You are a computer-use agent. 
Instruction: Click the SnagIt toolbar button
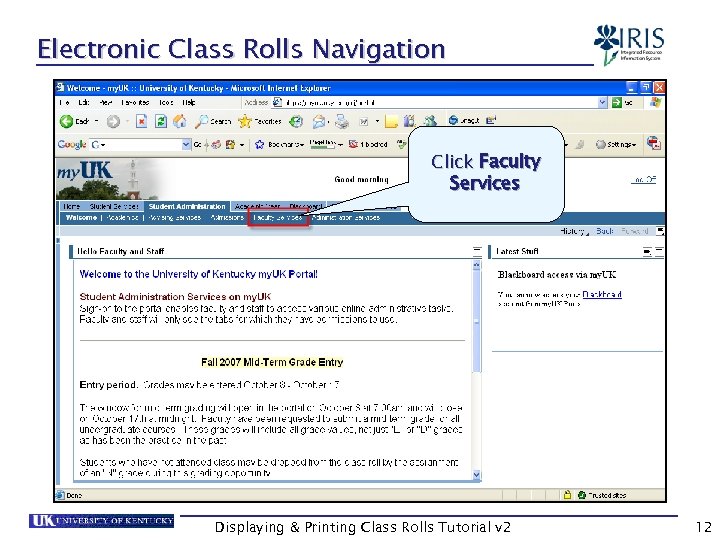pyautogui.click(x=464, y=120)
